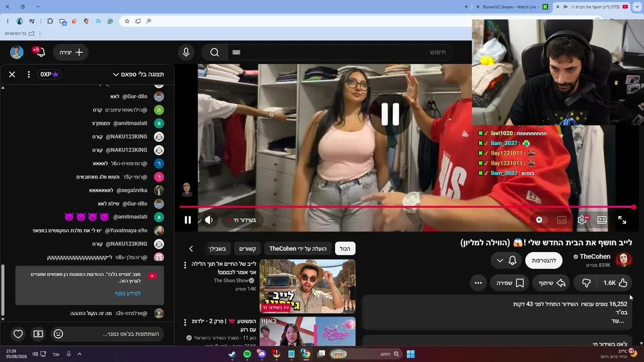Open the Chrome extensions puzzle icon
The height and width of the screenshot is (362, 644).
point(50,21)
